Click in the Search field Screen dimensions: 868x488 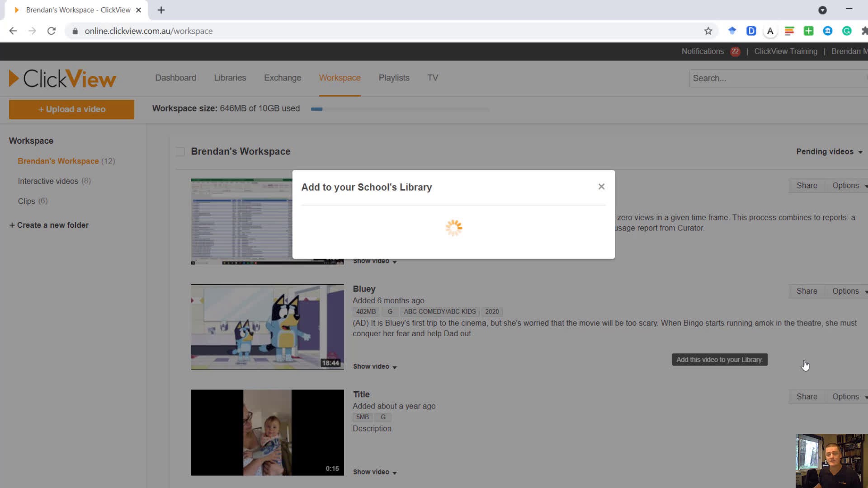pyautogui.click(x=778, y=78)
